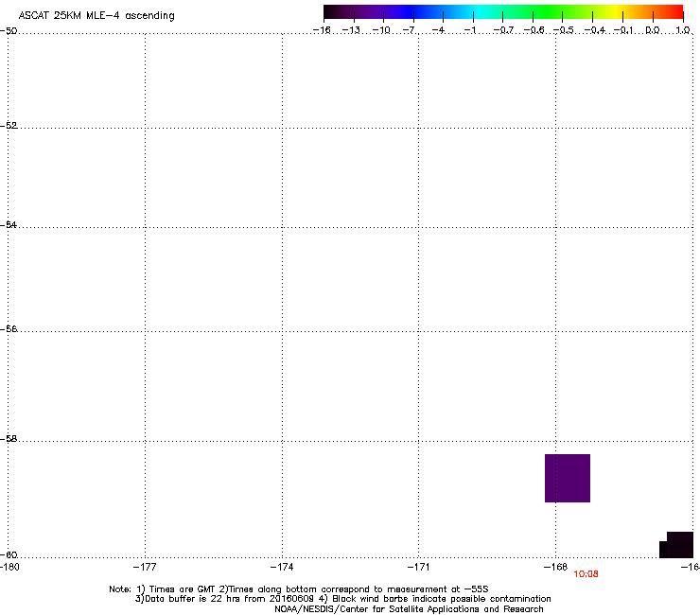Click the -52 latitude axis label
The image size is (700, 615).
point(9,126)
